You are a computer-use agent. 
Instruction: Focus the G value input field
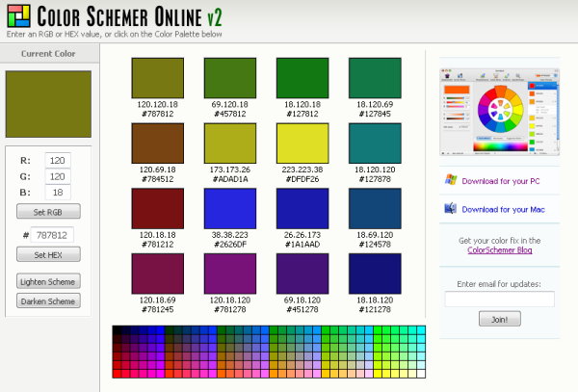pos(58,176)
